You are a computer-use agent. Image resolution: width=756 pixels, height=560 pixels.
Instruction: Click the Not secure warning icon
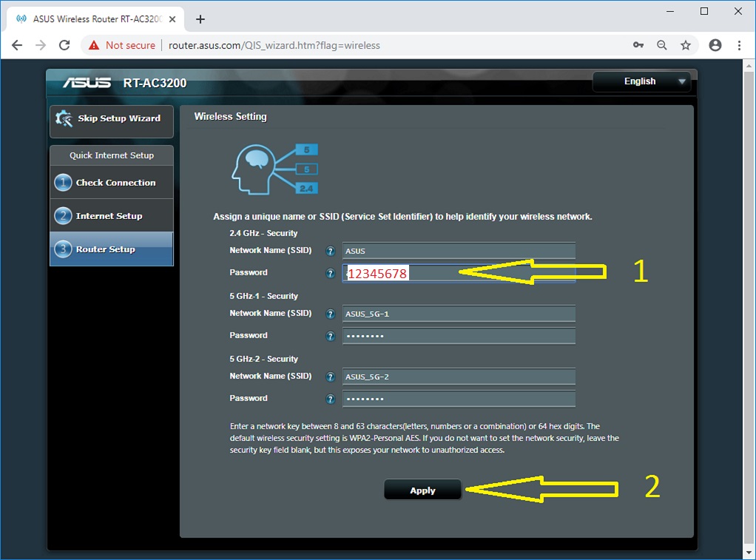point(94,45)
